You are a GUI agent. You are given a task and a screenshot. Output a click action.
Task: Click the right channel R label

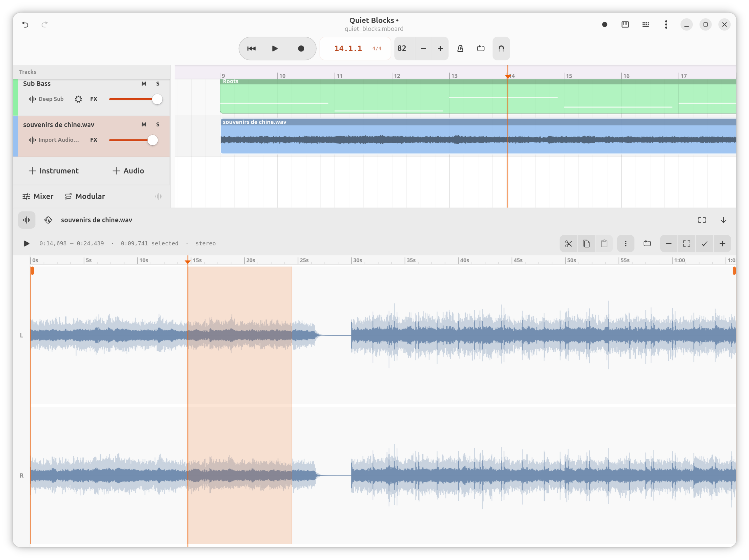[x=21, y=476]
